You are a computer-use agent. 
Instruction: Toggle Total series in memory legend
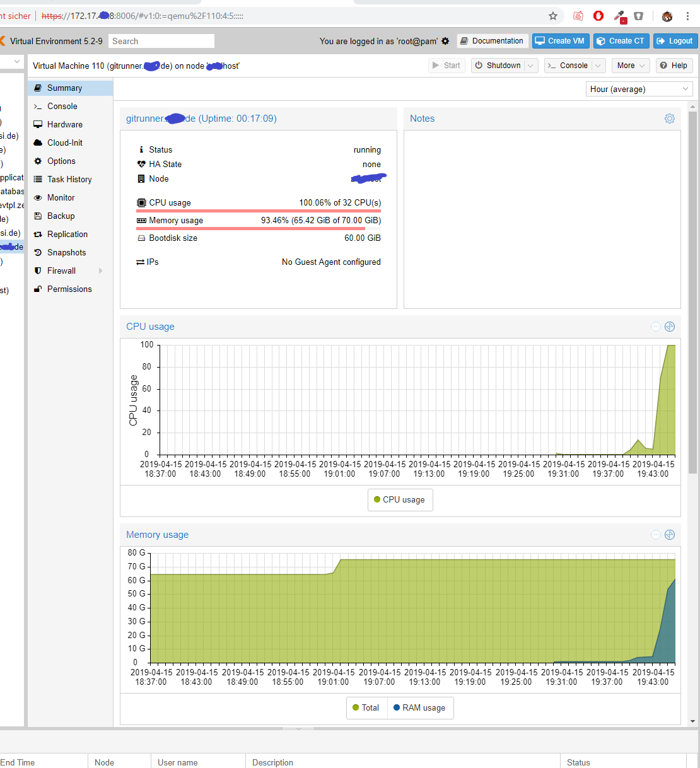click(366, 707)
